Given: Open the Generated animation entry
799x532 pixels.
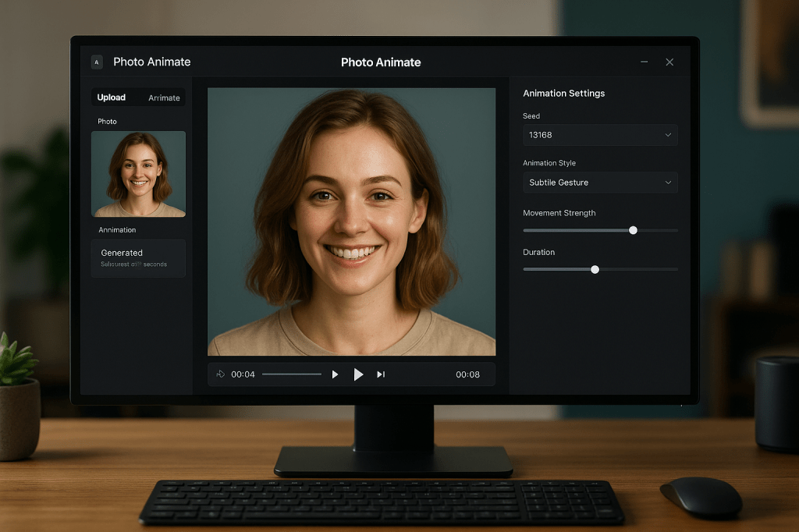Looking at the screenshot, I should click(138, 258).
